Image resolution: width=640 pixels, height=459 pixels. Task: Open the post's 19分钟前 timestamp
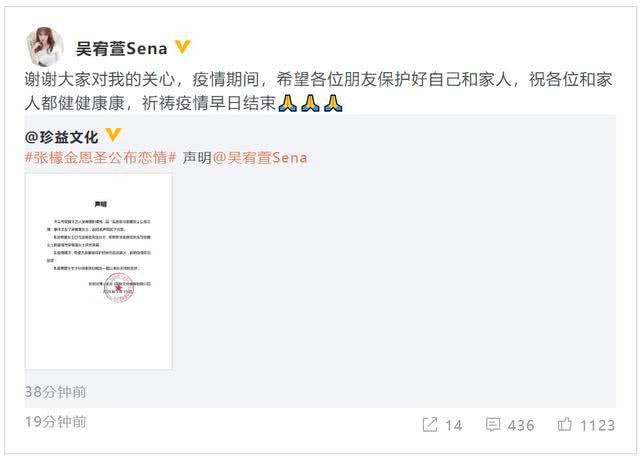(56, 422)
